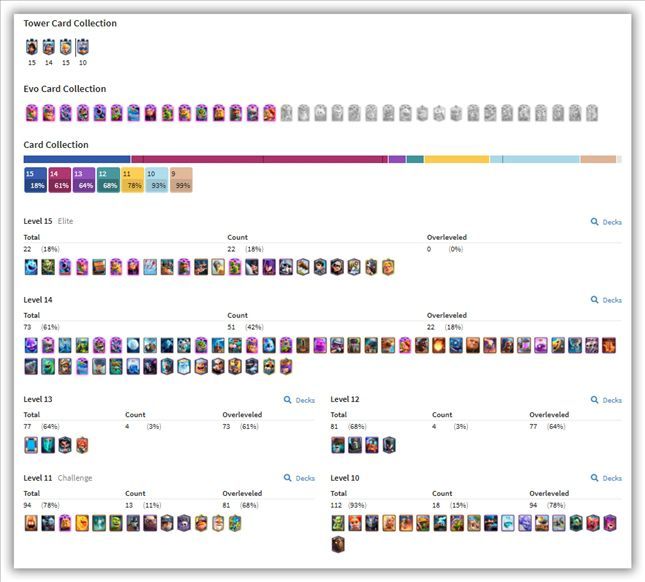The height and width of the screenshot is (582, 645).
Task: Click the first card in Level 12 row
Action: point(338,445)
